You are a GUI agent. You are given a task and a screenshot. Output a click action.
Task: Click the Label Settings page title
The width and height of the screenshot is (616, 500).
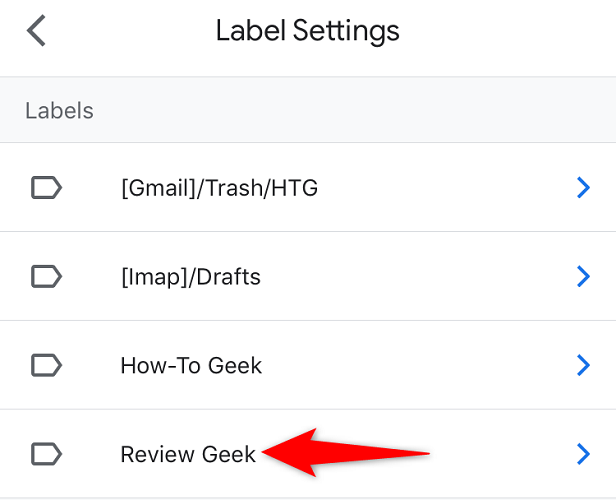tap(307, 31)
